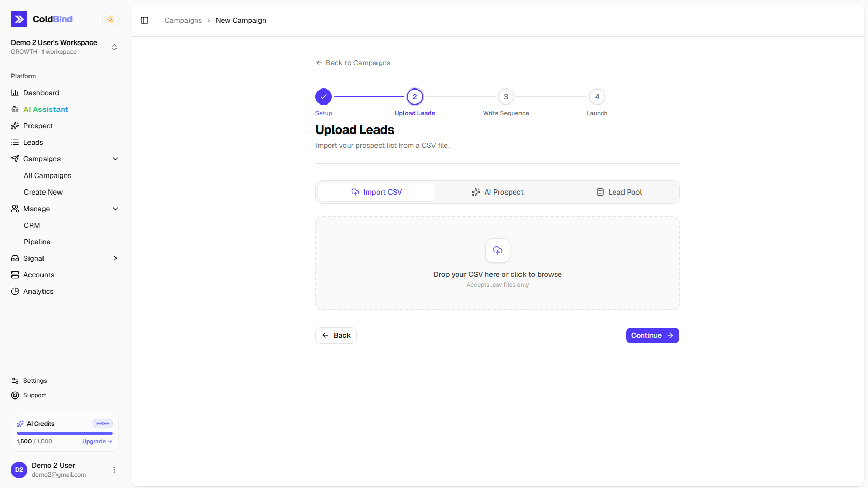
Task: Toggle the sidebar panel icon
Action: tap(144, 20)
